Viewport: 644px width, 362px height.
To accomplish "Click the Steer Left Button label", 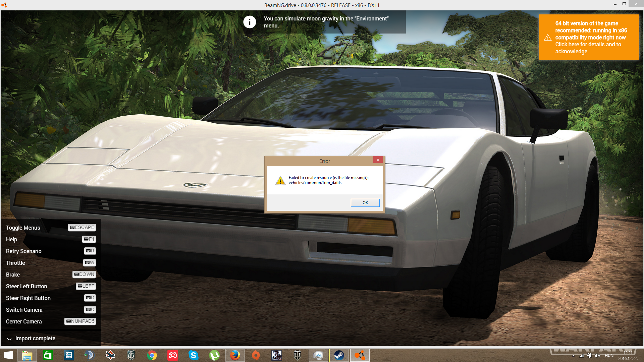I will [26, 286].
